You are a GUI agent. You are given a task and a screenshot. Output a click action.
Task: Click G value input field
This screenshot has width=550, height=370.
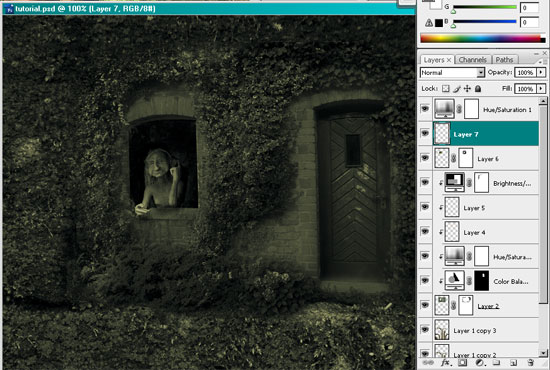coord(529,7)
